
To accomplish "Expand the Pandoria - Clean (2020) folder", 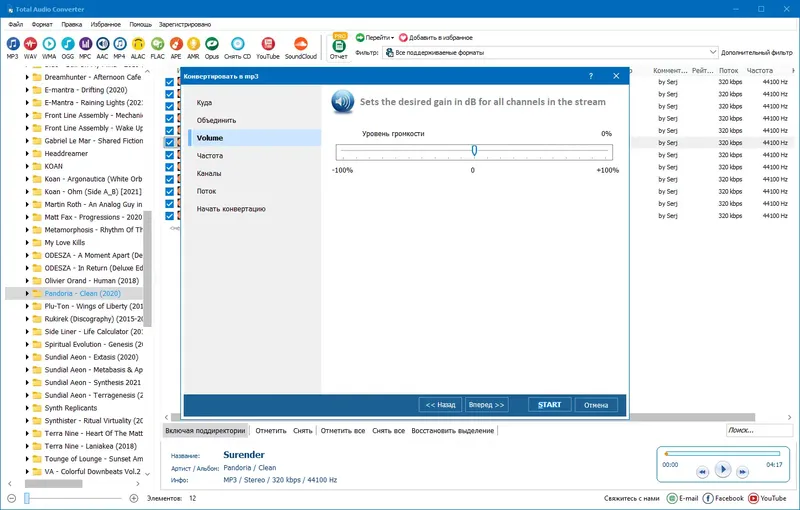I will 27,293.
